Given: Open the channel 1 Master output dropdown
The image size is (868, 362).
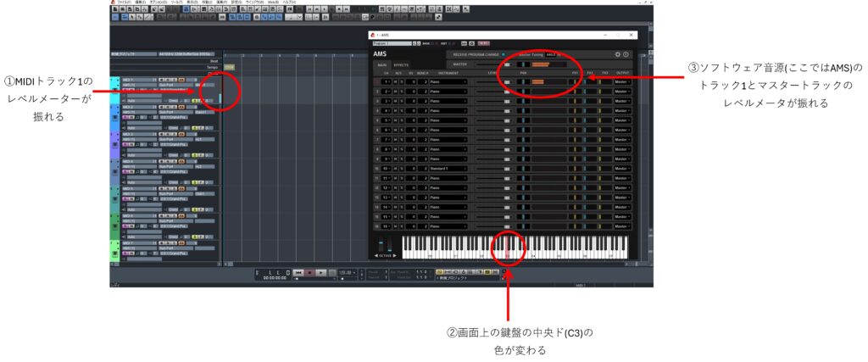Looking at the screenshot, I should (x=623, y=82).
